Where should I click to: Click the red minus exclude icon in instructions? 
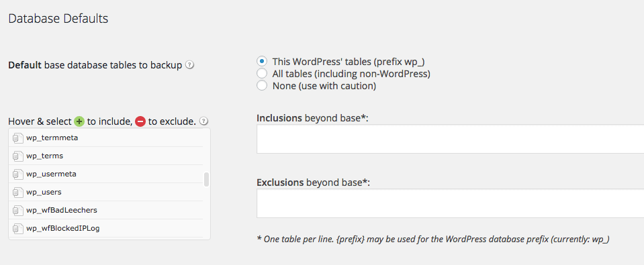point(140,121)
